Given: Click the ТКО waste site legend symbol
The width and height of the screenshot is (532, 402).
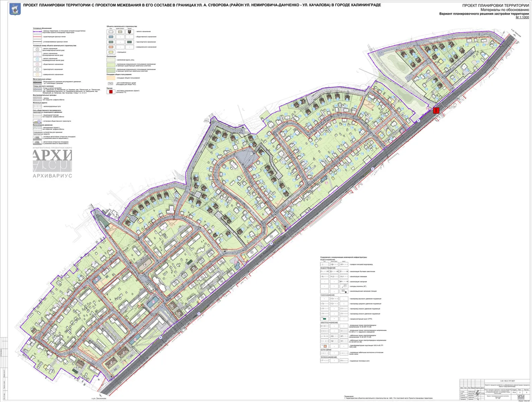Looking at the screenshot, I should (110, 83).
